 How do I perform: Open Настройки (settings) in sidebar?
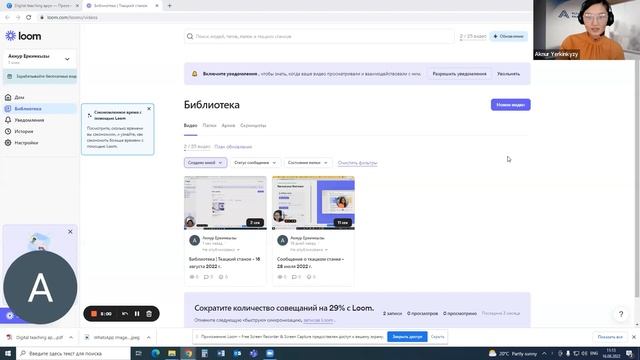point(26,143)
